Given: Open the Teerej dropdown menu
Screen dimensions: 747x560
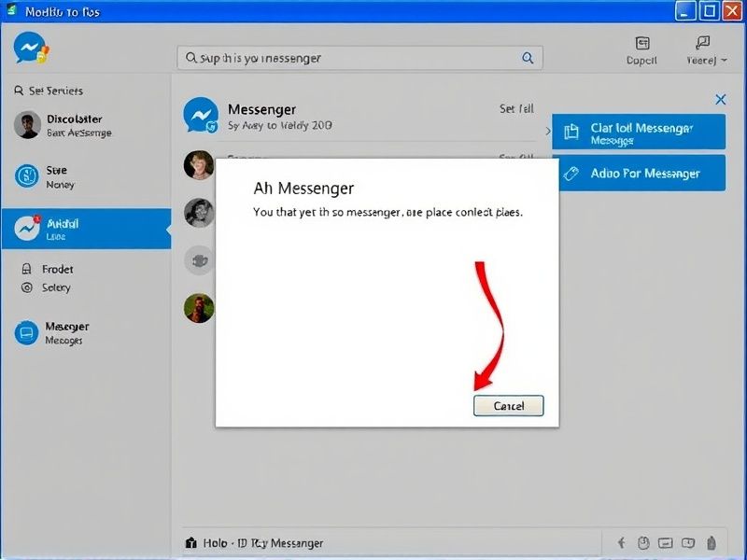Looking at the screenshot, I should [707, 50].
